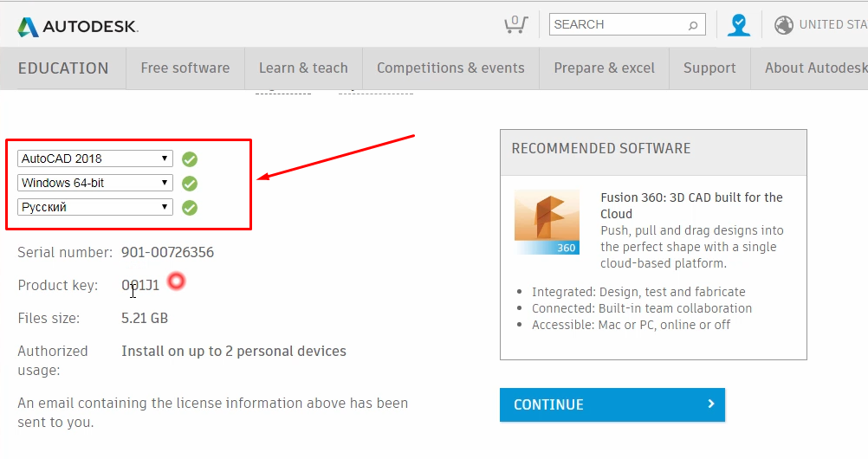This screenshot has height=459, width=868.
Task: Open the Support menu item
Action: pos(709,68)
